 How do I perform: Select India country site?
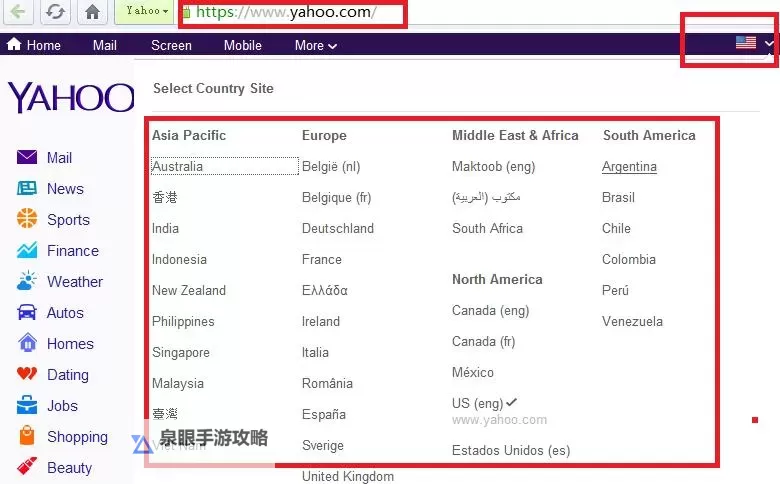pos(165,228)
